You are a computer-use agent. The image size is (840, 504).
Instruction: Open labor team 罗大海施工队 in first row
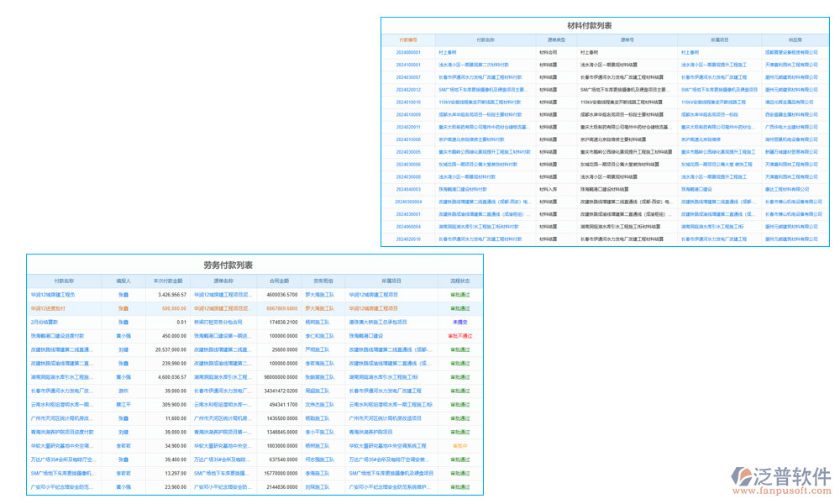[x=319, y=295]
